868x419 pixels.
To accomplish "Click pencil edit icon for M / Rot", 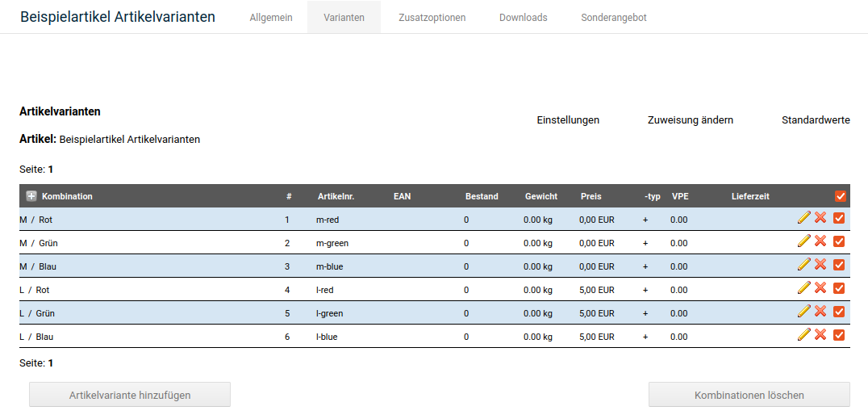I will [803, 218].
